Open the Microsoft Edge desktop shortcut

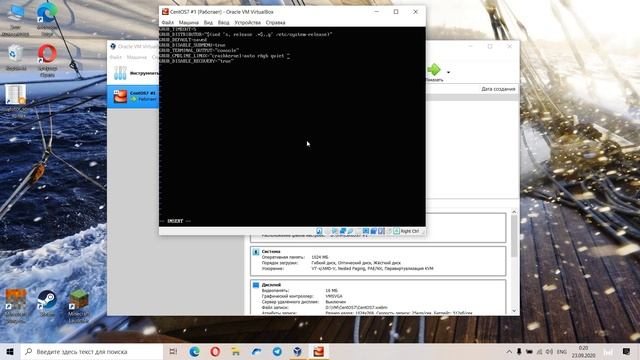pyautogui.click(x=47, y=18)
